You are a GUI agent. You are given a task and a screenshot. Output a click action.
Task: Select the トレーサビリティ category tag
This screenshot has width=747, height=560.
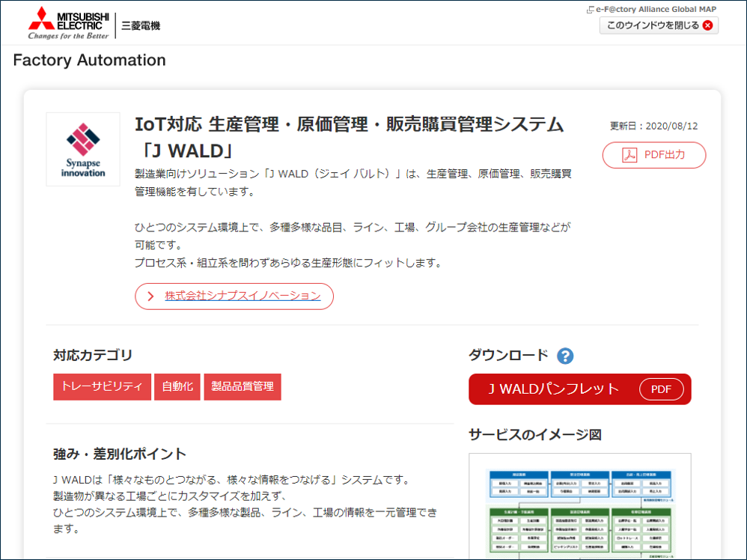pyautogui.click(x=102, y=386)
